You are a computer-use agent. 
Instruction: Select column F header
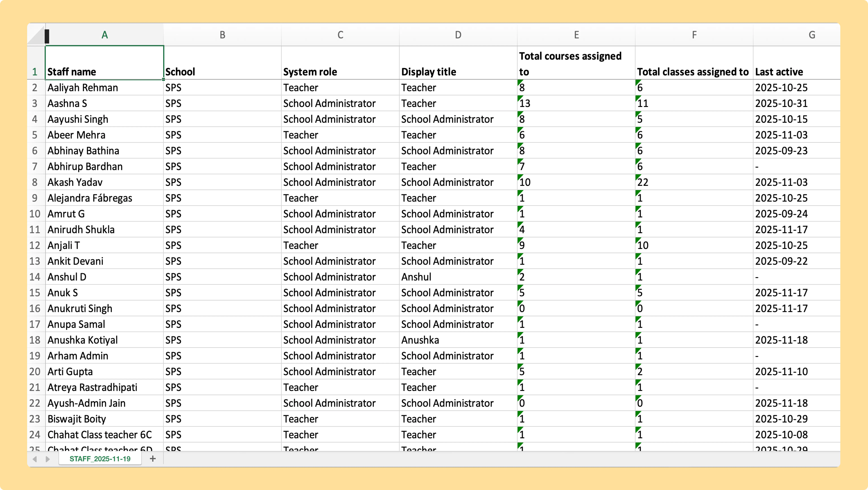coord(694,35)
